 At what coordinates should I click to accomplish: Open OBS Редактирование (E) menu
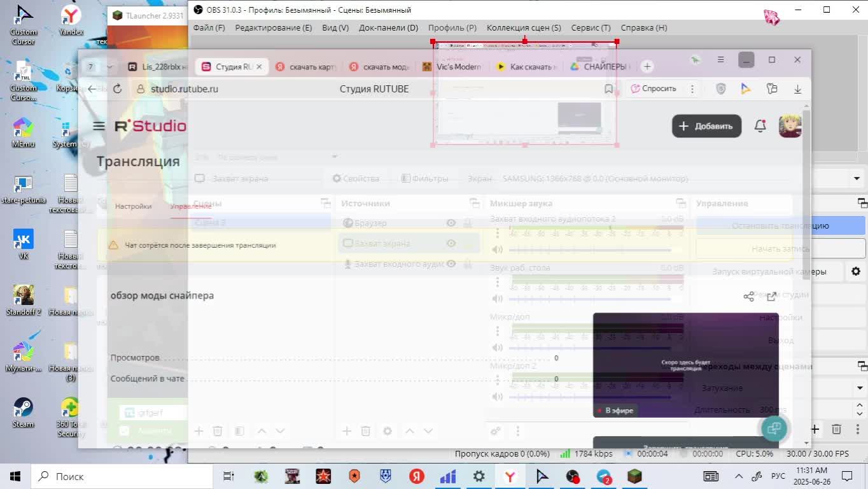(x=273, y=27)
